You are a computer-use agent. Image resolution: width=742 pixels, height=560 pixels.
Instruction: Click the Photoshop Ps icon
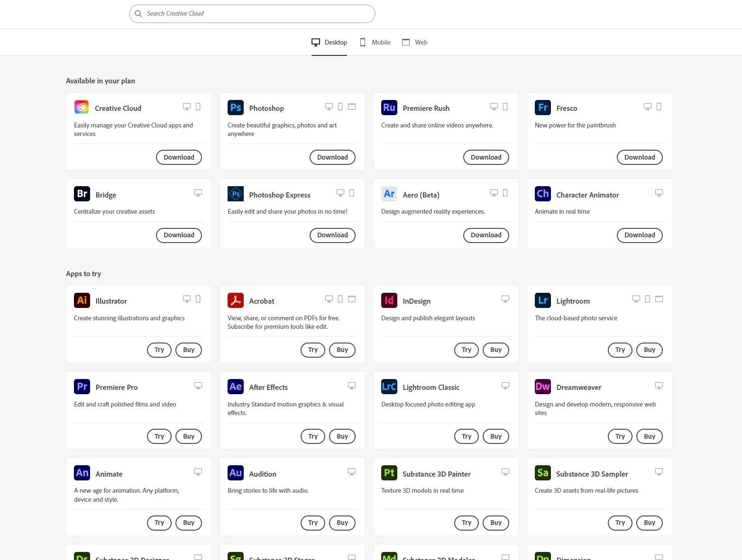[x=236, y=107]
